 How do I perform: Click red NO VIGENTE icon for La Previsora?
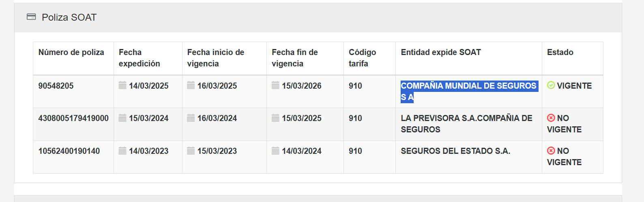(551, 118)
